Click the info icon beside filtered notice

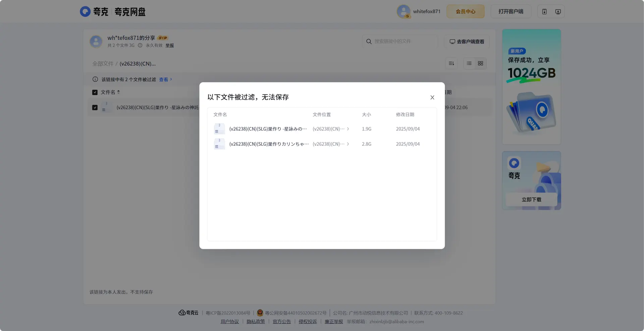(95, 79)
